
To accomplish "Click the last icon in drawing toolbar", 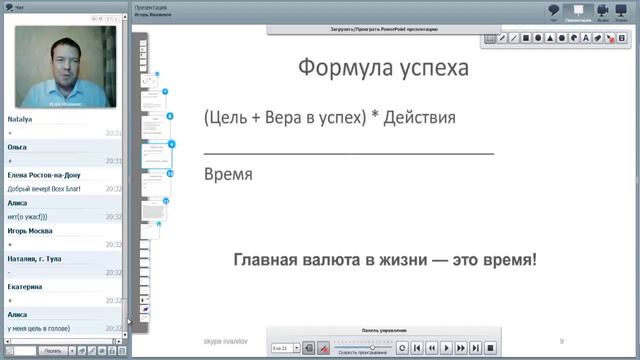I will [622, 38].
